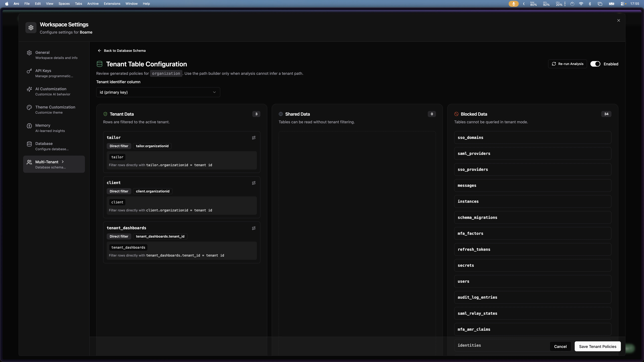Select the schema_migrations blocked table
This screenshot has width=644, height=362.
pyautogui.click(x=533, y=218)
